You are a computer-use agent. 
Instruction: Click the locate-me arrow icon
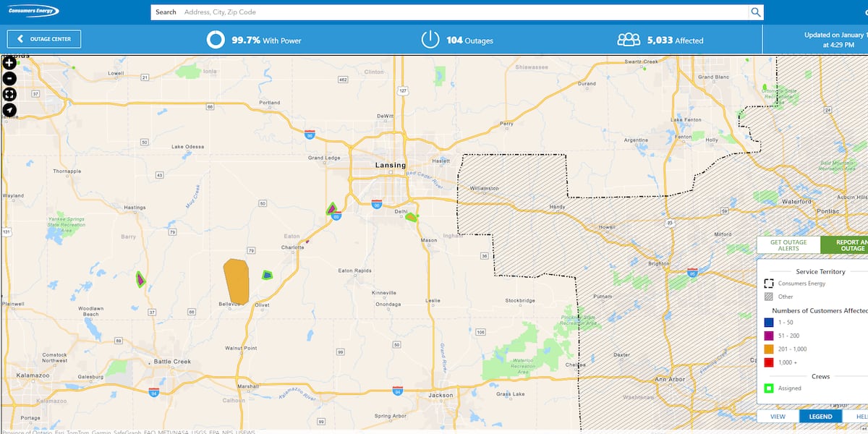click(9, 110)
